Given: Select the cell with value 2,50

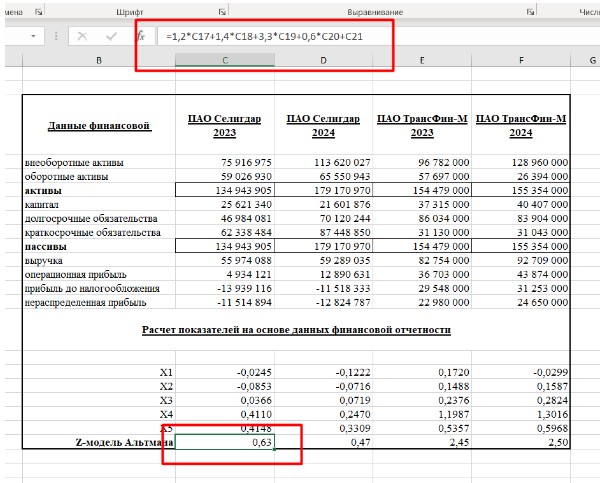Looking at the screenshot, I should tap(522, 441).
